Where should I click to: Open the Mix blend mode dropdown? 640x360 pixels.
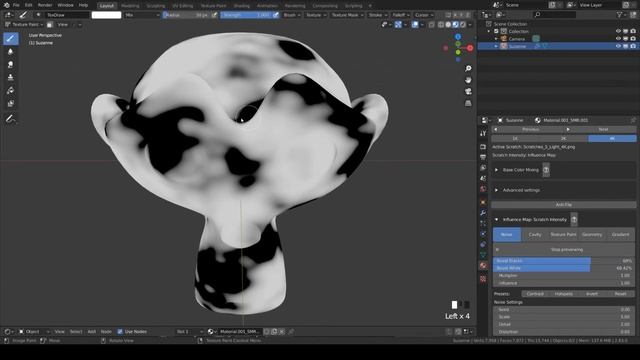[x=142, y=15]
